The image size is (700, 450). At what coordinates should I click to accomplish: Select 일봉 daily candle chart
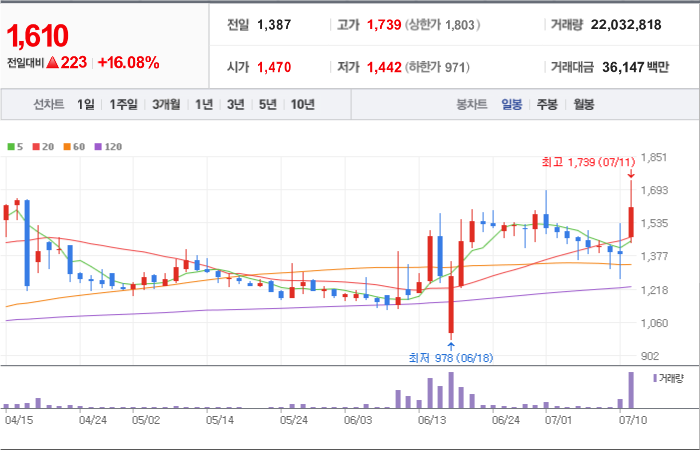[512, 105]
